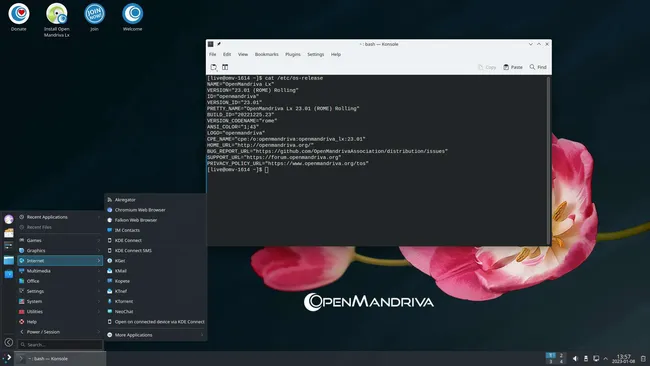The width and height of the screenshot is (650, 366).
Task: Click the user avatar in launcher sidebar
Action: (x=9, y=219)
